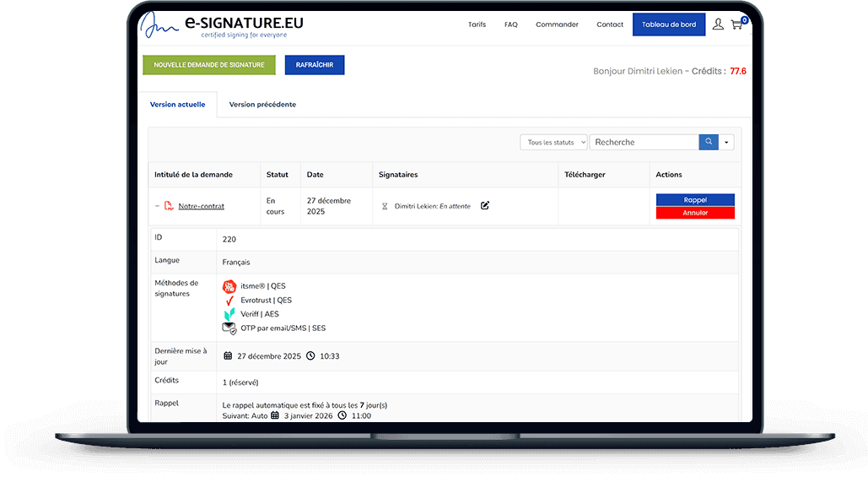Click the magnifier search button
The image size is (868, 477).
click(x=709, y=143)
